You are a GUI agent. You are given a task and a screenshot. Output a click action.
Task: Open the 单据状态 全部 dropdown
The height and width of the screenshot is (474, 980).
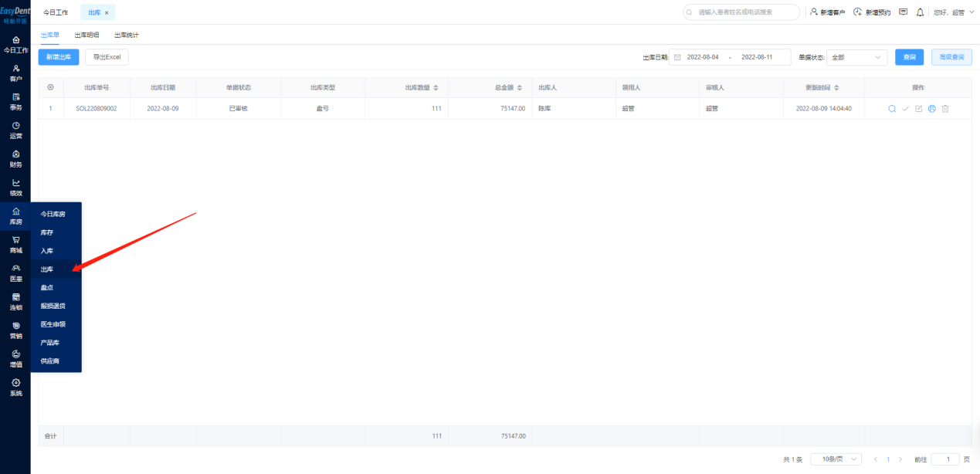pos(857,57)
